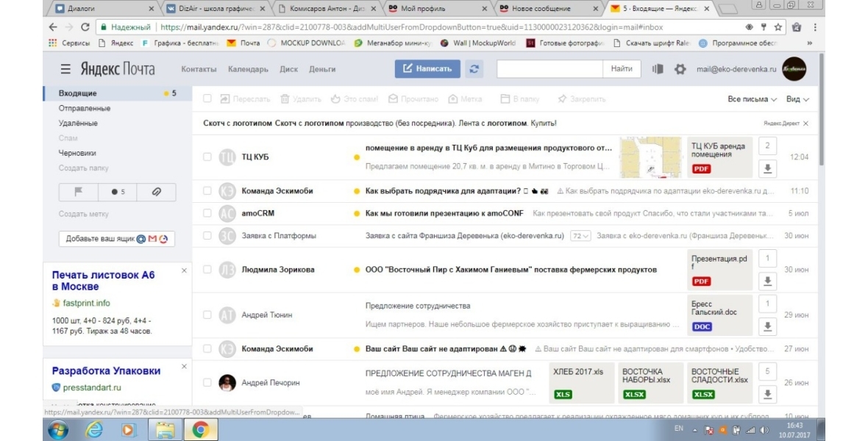Open Windows Media Player from taskbar
Screen dimensions: 868x441
129,430
